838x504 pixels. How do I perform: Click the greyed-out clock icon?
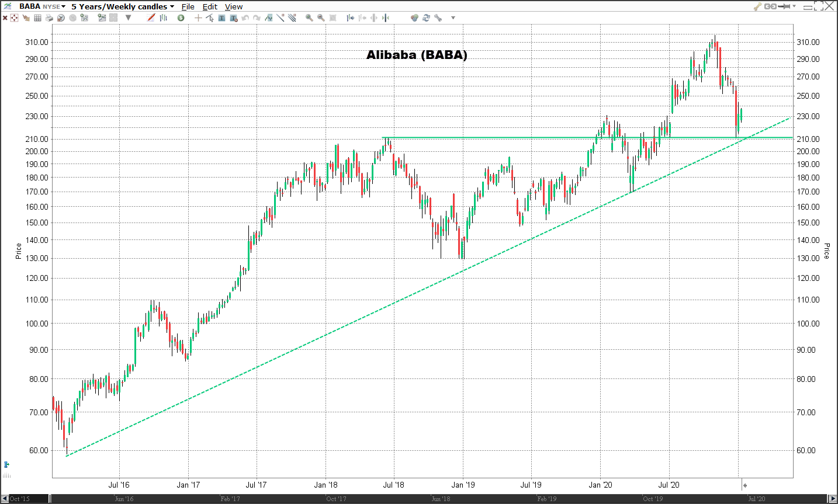click(72, 18)
